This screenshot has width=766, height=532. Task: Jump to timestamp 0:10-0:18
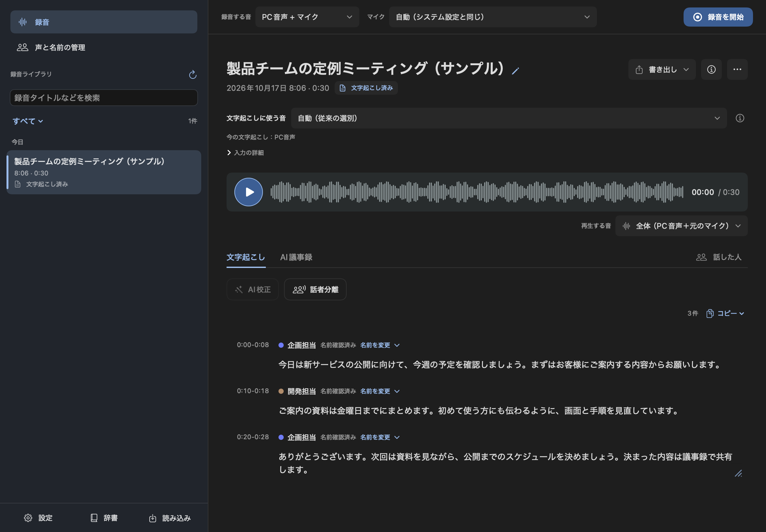click(253, 391)
